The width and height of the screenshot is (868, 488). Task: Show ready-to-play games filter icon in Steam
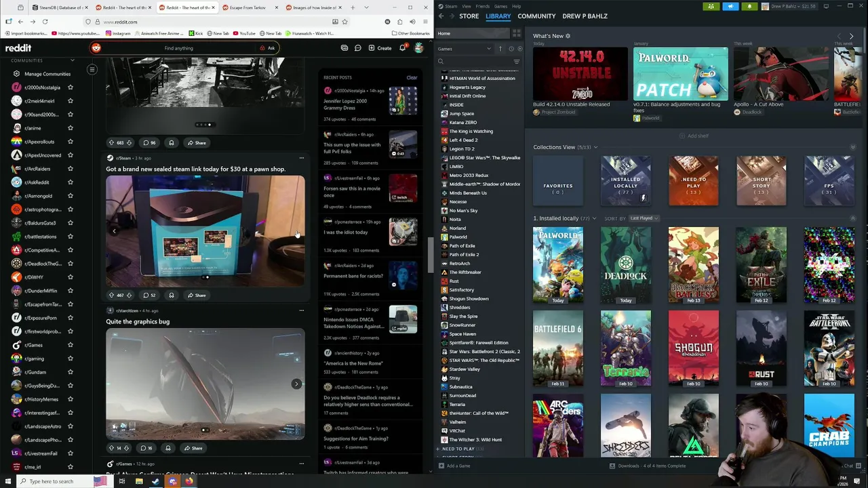[519, 49]
